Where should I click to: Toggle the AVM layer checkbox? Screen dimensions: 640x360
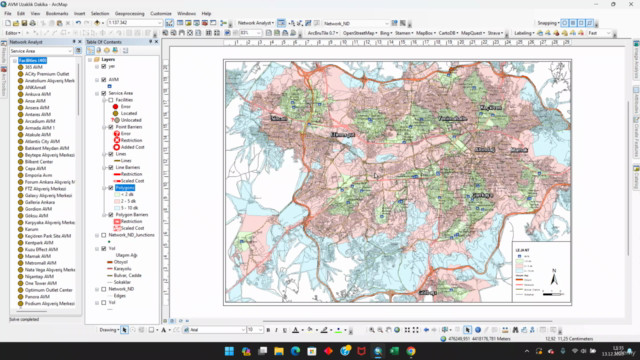104,80
